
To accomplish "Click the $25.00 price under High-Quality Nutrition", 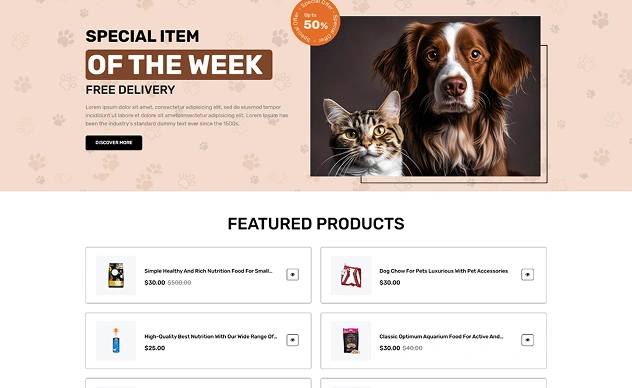I will [155, 348].
